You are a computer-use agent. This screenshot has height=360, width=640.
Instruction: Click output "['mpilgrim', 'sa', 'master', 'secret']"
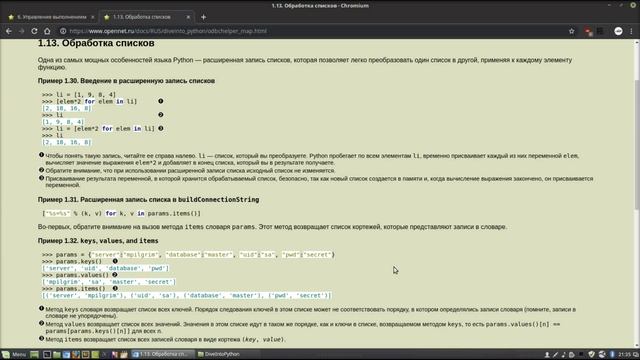pyautogui.click(x=109, y=282)
